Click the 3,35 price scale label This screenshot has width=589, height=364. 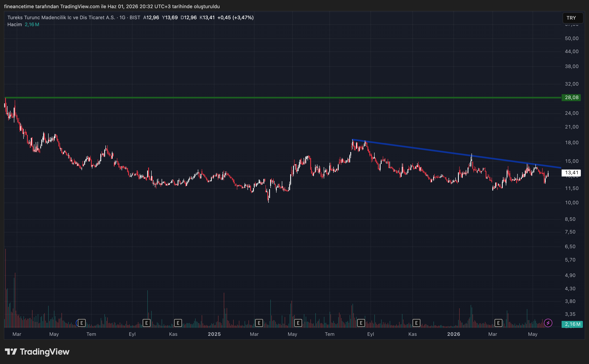pyautogui.click(x=570, y=314)
